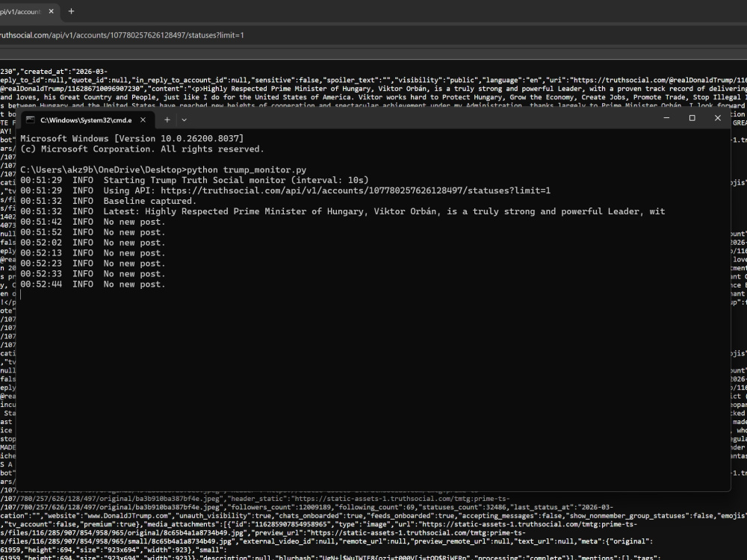Click the 00:51:52 'No new post.' line
The width and height of the screenshot is (747, 560).
tap(93, 232)
